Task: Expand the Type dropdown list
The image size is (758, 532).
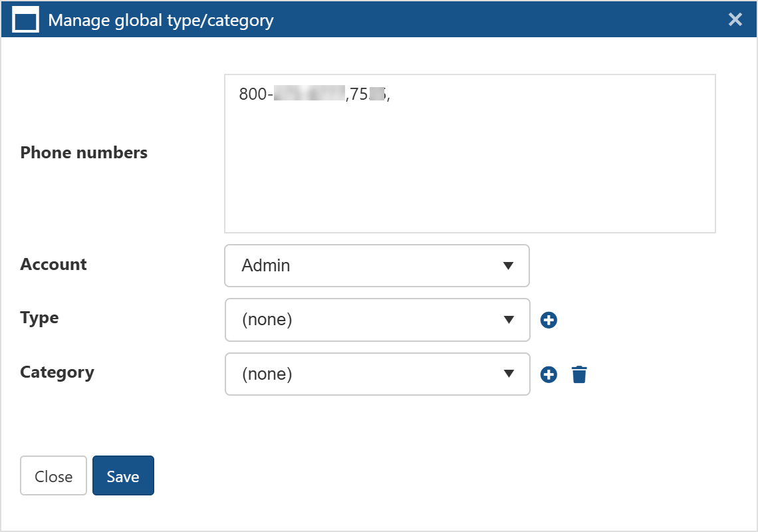Action: point(376,320)
